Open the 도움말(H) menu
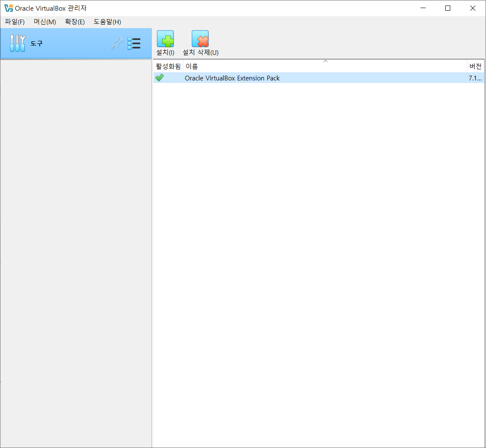486x448 pixels. pos(107,22)
